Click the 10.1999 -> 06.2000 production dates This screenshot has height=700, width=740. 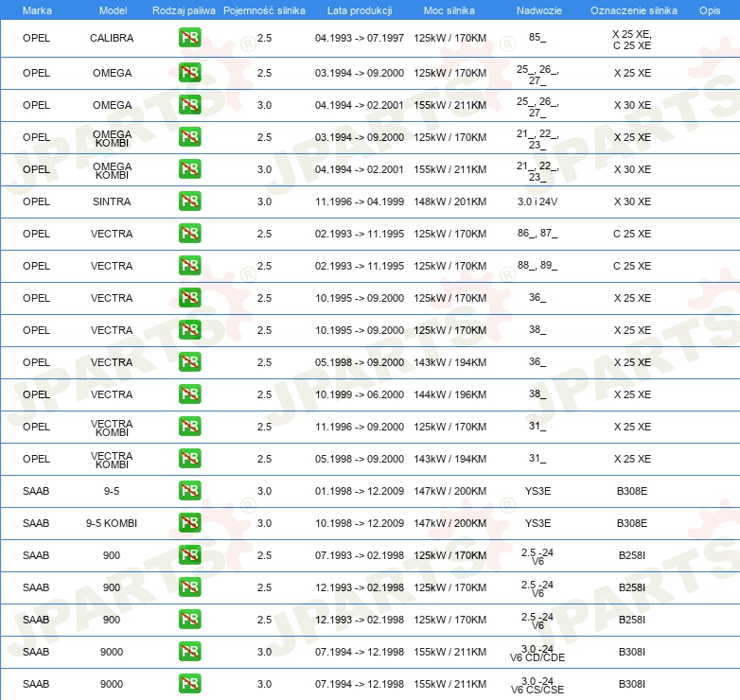tap(360, 394)
